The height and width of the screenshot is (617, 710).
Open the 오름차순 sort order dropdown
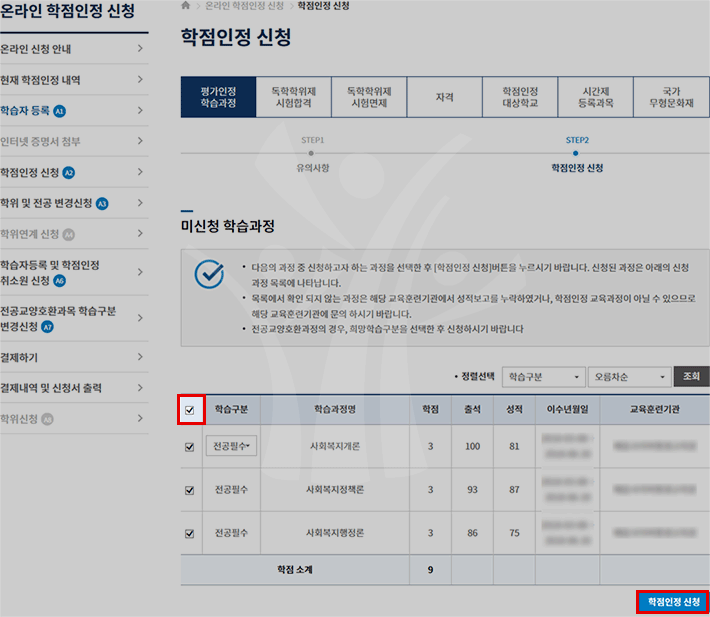click(x=629, y=377)
